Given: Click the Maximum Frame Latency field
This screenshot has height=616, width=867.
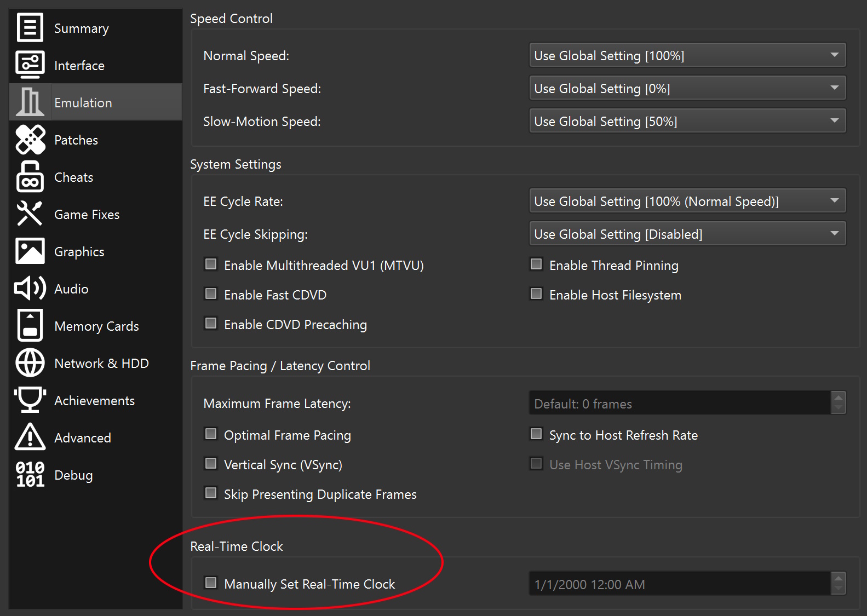Looking at the screenshot, I should pyautogui.click(x=680, y=404).
